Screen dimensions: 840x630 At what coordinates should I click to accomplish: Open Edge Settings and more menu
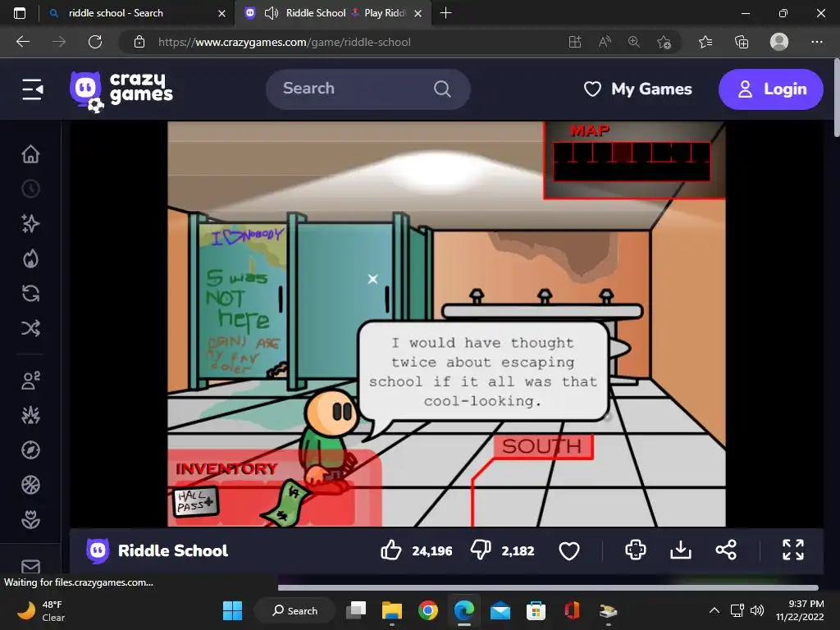tap(816, 42)
